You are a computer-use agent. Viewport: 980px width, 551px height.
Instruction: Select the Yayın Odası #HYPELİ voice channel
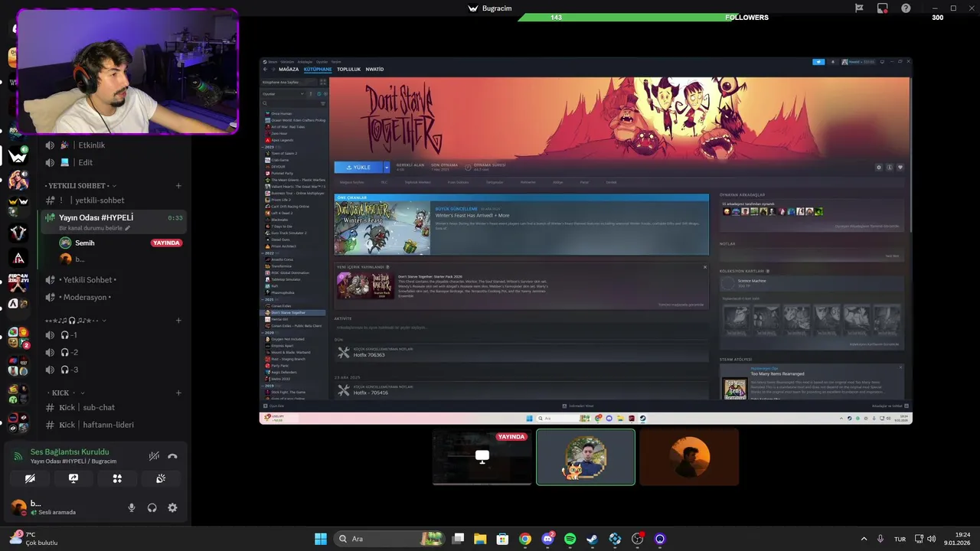(113, 222)
